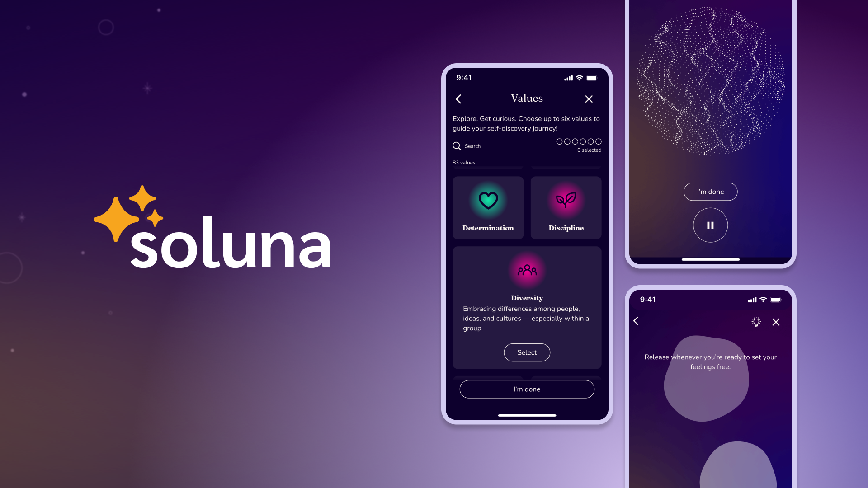The width and height of the screenshot is (868, 488).
Task: Click the back arrow on meditation screen
Action: (x=636, y=321)
